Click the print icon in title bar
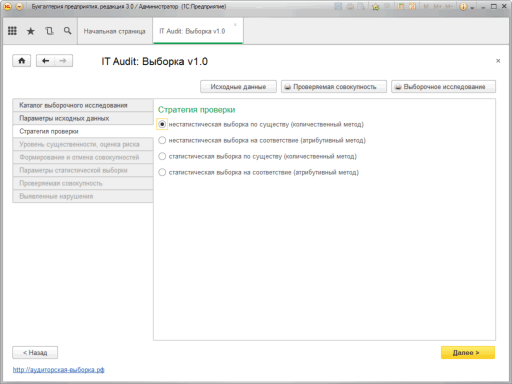Image resolution: width=512 pixels, height=384 pixels. pos(350,6)
